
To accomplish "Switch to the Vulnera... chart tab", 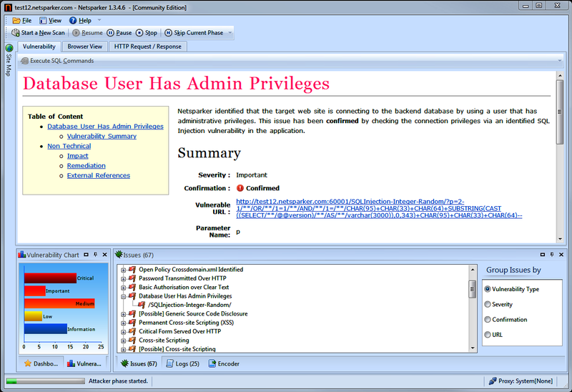I will pos(84,364).
